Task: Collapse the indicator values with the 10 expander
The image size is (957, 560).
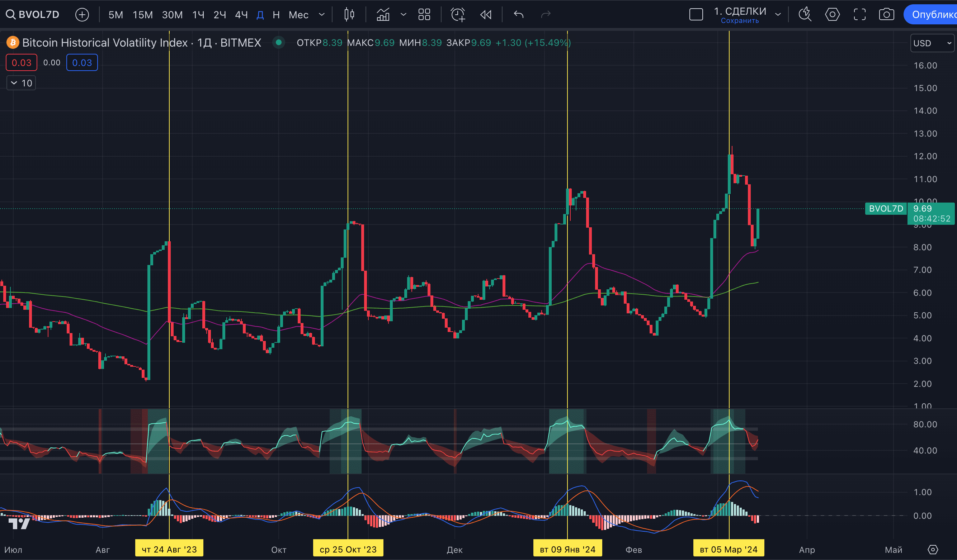Action: (x=21, y=83)
